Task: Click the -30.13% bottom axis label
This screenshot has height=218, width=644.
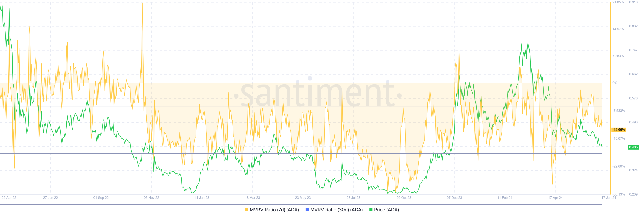Action: 619,195
